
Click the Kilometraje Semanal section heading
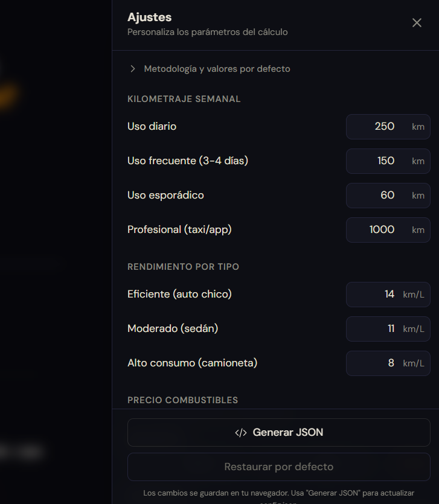184,99
